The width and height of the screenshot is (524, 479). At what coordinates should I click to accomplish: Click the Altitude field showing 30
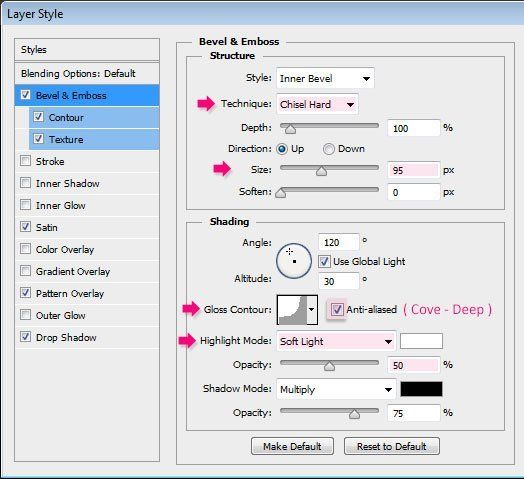pyautogui.click(x=339, y=281)
